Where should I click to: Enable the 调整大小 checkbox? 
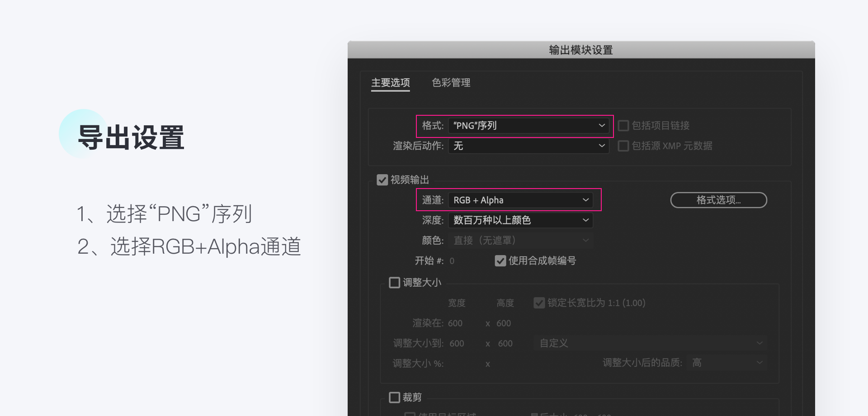pos(395,283)
